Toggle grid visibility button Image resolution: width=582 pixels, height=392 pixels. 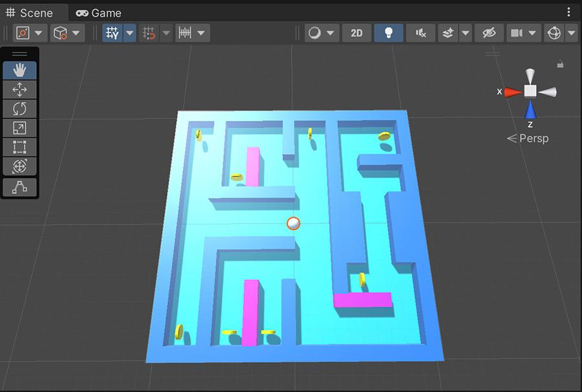coord(113,33)
